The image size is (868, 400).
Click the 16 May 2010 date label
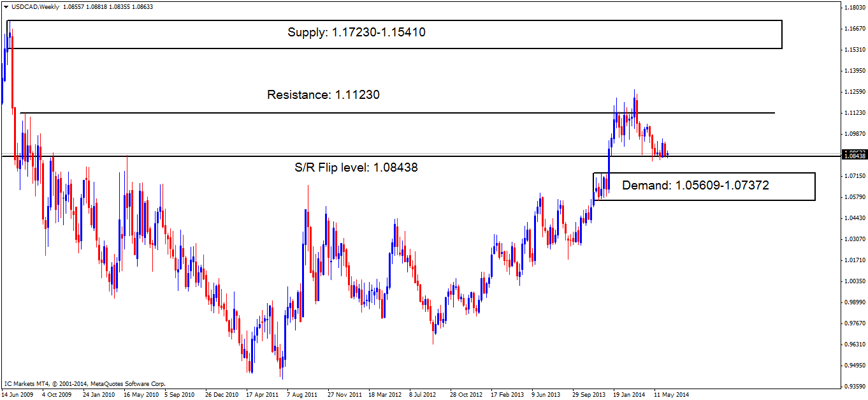pos(140,395)
